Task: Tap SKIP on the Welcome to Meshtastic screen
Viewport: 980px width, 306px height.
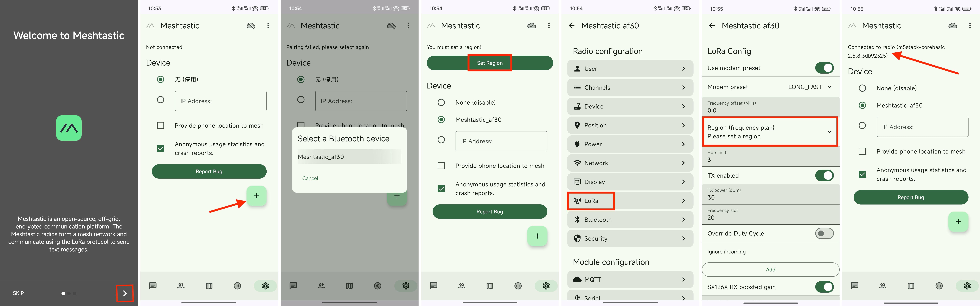Action: [18, 293]
